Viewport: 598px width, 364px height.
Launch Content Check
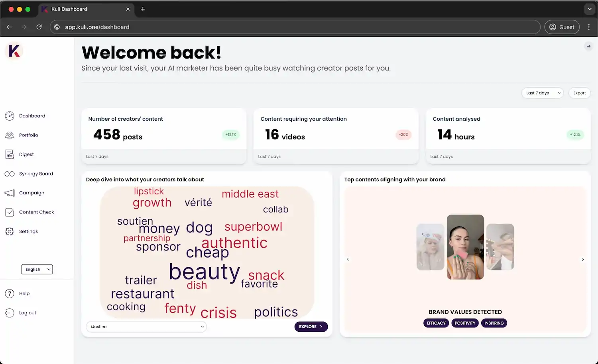(36, 212)
